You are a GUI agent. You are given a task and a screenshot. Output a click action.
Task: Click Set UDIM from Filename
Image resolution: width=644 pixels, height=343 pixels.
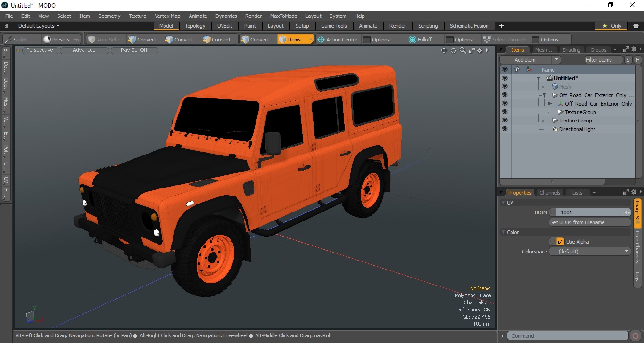(x=590, y=222)
